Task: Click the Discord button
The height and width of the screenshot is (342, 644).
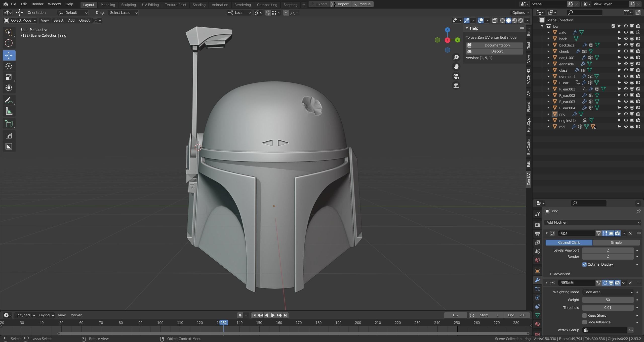Action: click(x=494, y=51)
